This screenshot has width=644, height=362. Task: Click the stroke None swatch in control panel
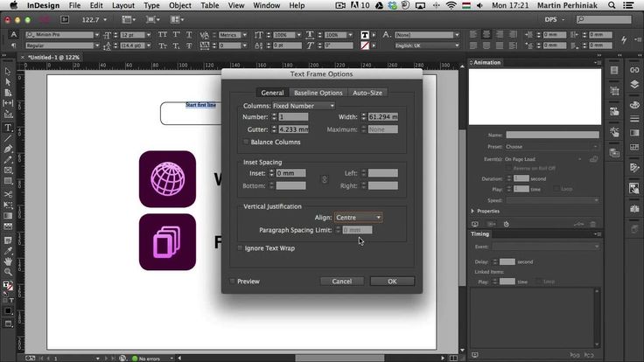(365, 45)
